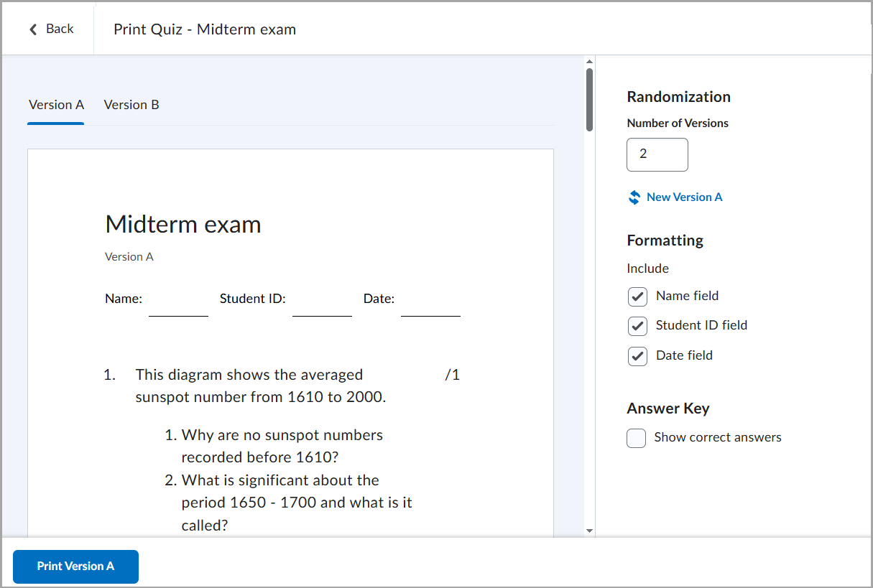Go Back to the quiz settings
The height and width of the screenshot is (588, 873).
point(52,28)
